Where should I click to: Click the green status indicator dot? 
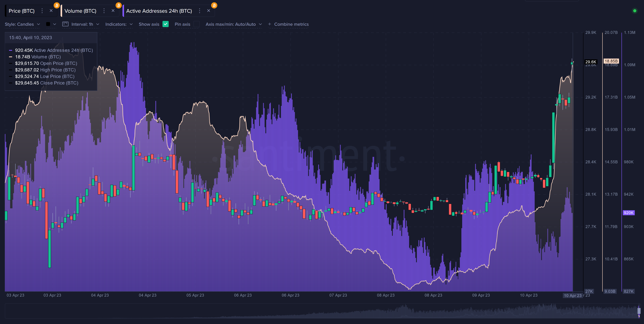click(x=635, y=11)
